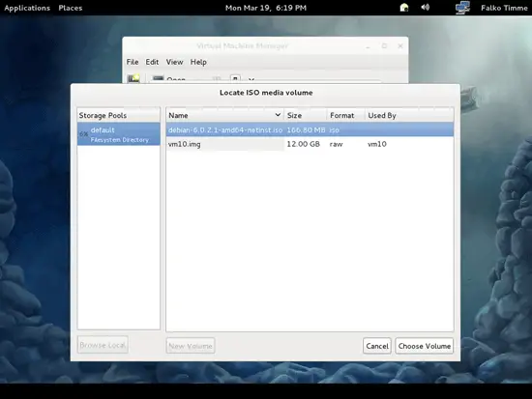Screen dimensions: 532x399
Task: Open the View menu
Action: point(174,62)
